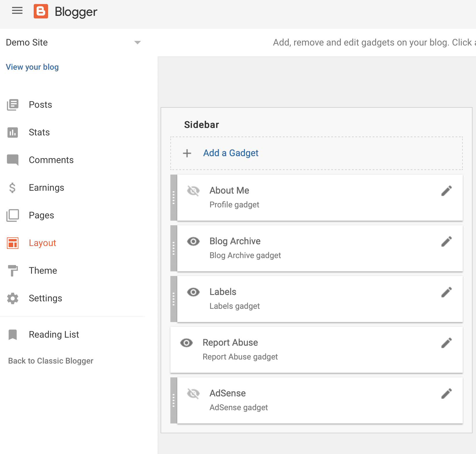Show the About Me gadget
Image resolution: width=476 pixels, height=454 pixels.
193,190
